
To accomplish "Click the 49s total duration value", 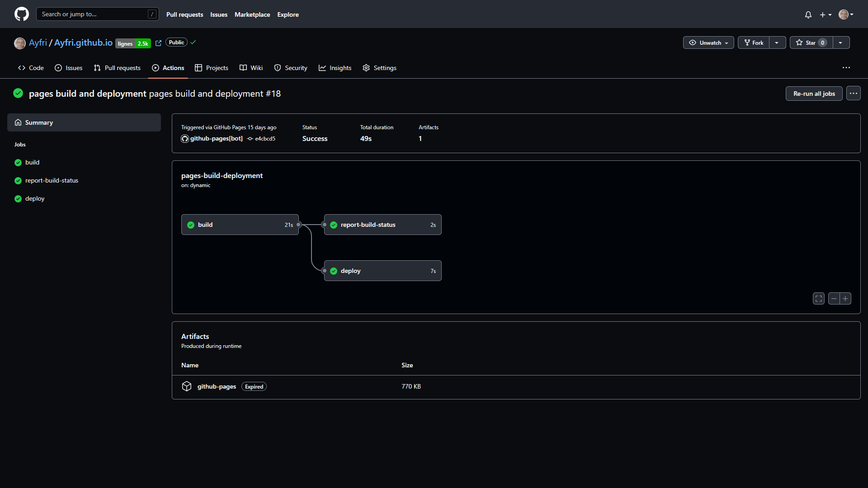I will [x=366, y=139].
